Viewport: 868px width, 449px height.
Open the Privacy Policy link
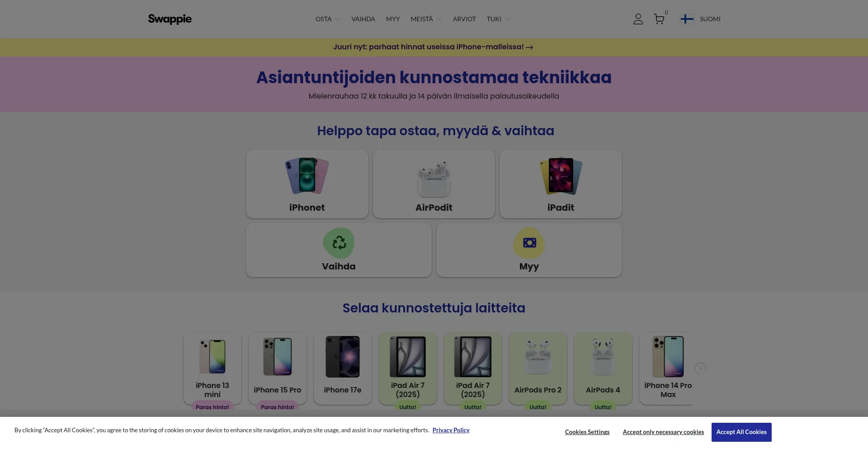(451, 430)
